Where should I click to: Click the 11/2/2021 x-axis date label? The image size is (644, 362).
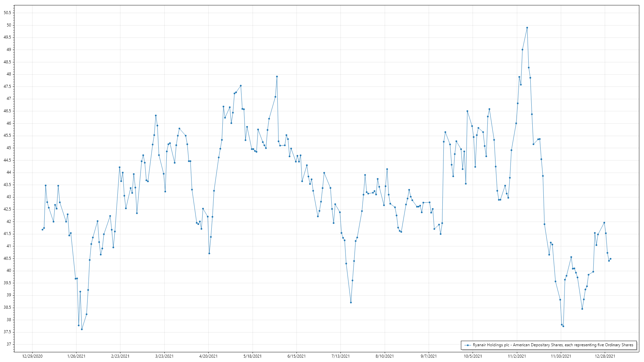517,356
